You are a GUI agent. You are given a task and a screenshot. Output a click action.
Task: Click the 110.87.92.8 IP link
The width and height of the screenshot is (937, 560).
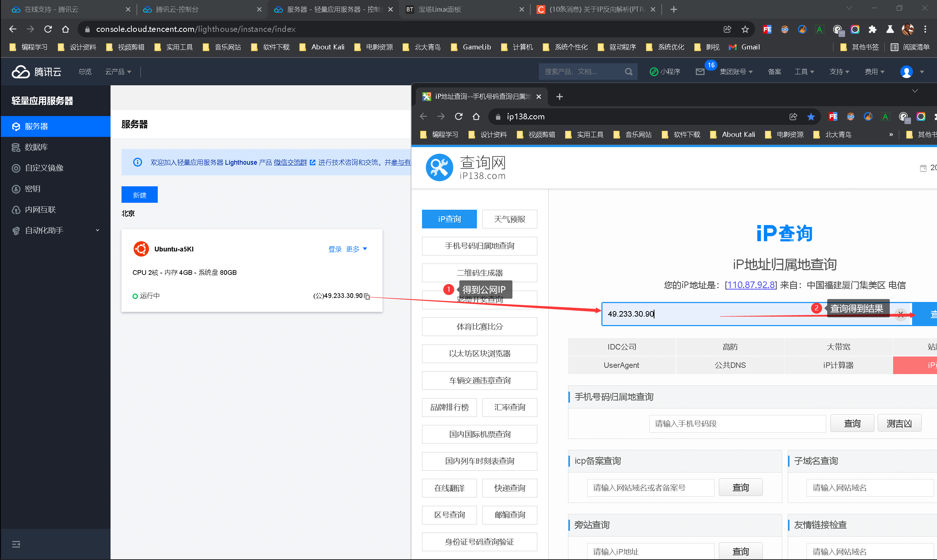[x=751, y=285]
